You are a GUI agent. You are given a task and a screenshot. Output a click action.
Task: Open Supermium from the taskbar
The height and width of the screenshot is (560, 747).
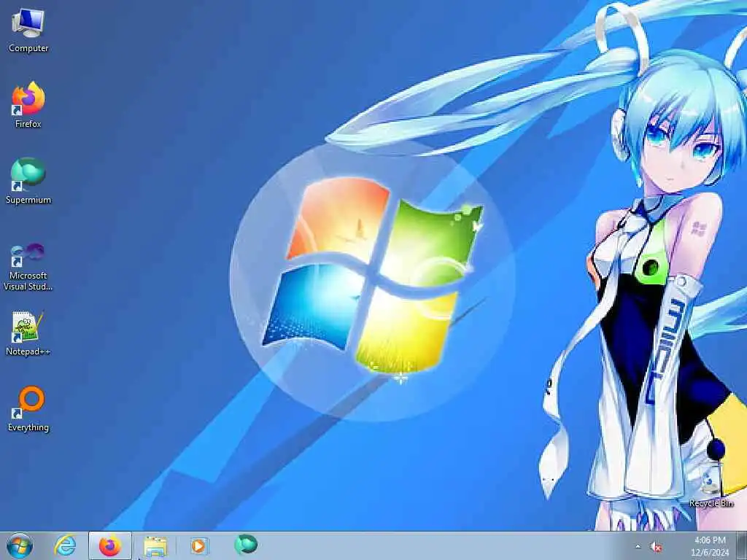tap(245, 545)
